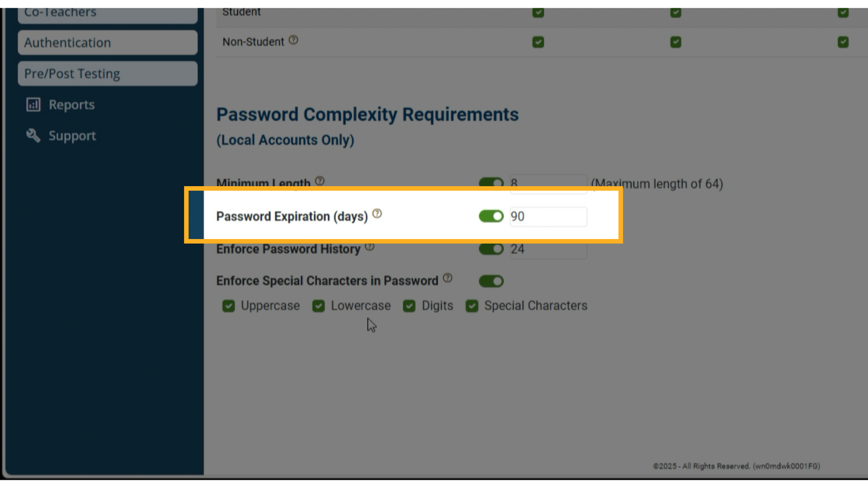The image size is (868, 488).
Task: Uncheck the Uppercase checkbox
Action: (228, 306)
